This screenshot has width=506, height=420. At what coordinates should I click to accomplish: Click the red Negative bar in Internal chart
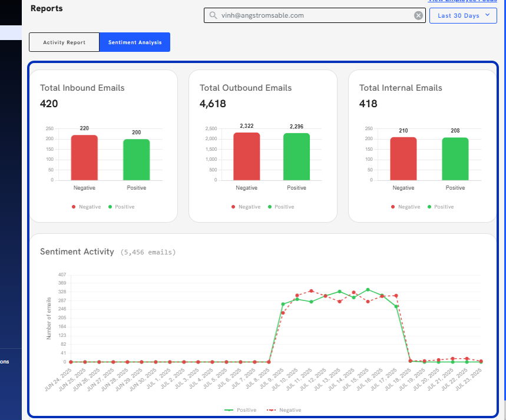coord(404,158)
